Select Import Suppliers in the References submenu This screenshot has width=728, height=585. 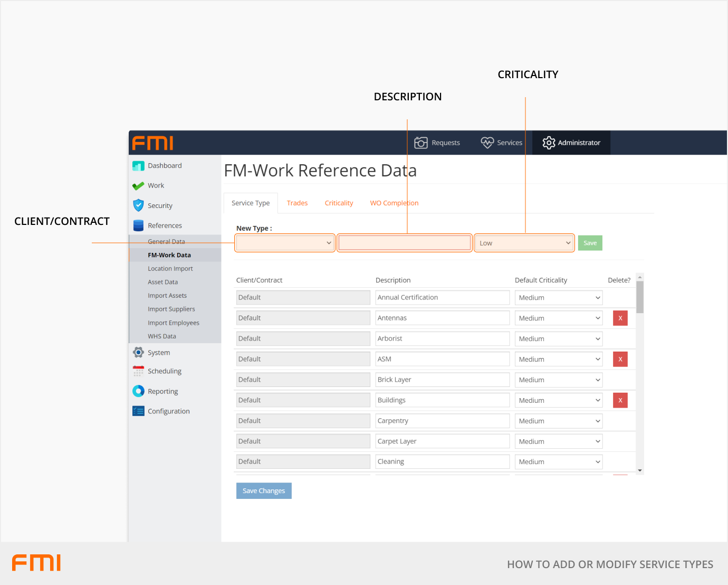[171, 309]
